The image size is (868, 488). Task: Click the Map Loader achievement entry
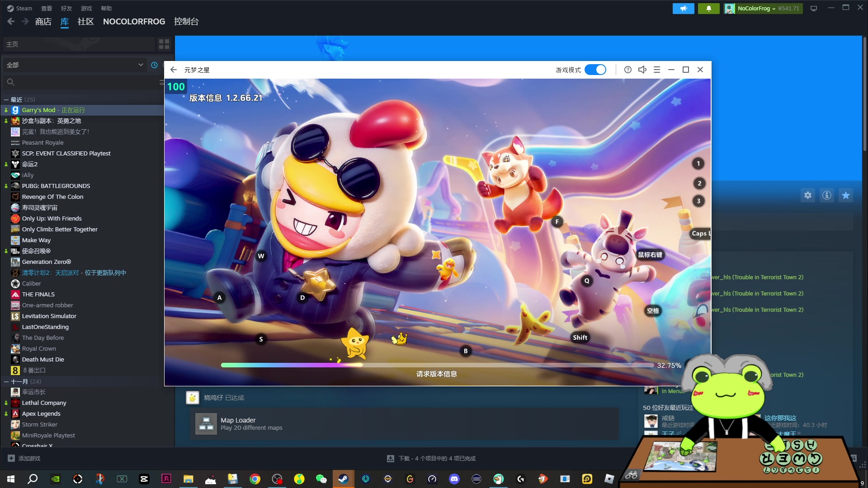(405, 424)
